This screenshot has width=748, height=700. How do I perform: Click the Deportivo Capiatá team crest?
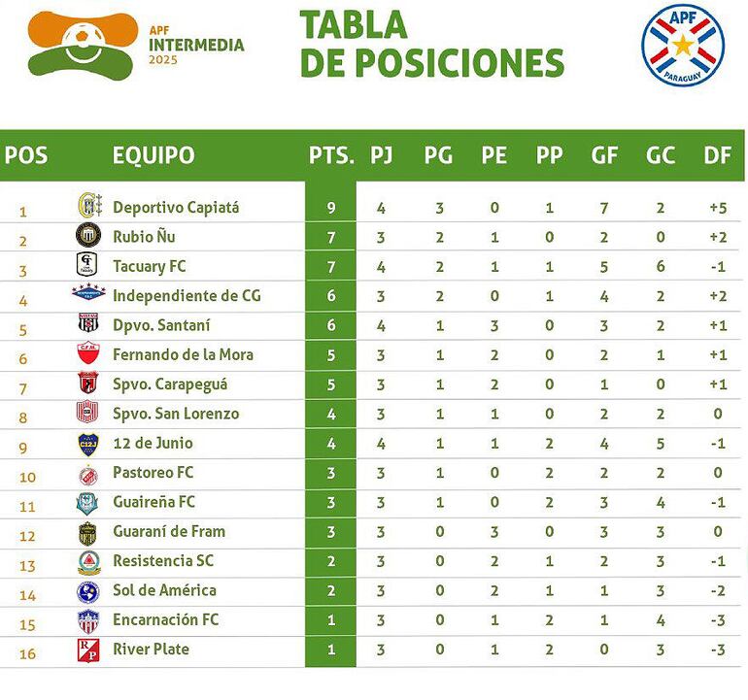(x=89, y=207)
